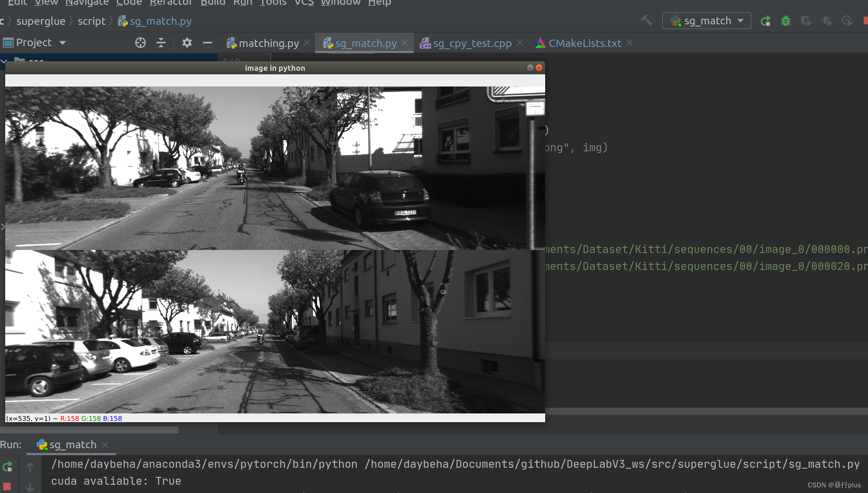Click the sg_match.py breadcrumb
The image size is (868, 493).
[x=155, y=21]
